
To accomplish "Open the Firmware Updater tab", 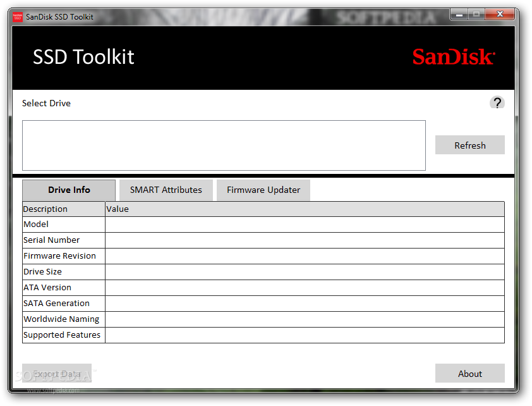I will [x=263, y=190].
